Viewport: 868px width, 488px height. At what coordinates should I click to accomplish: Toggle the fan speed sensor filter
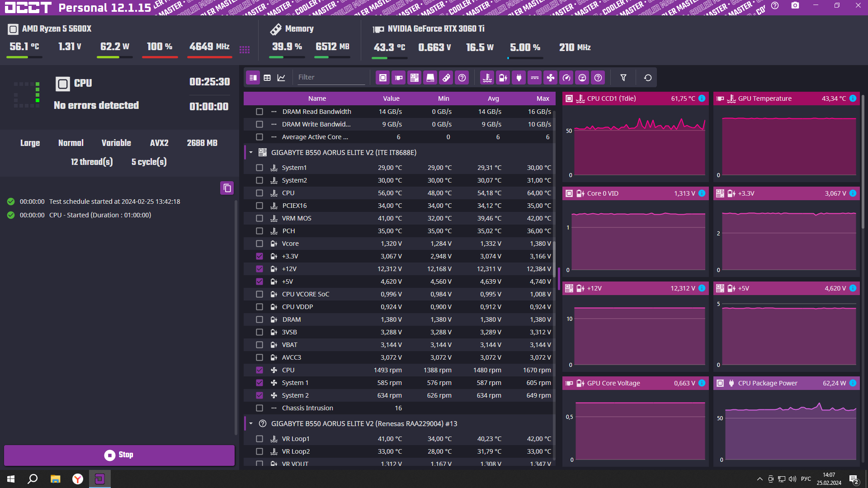551,78
